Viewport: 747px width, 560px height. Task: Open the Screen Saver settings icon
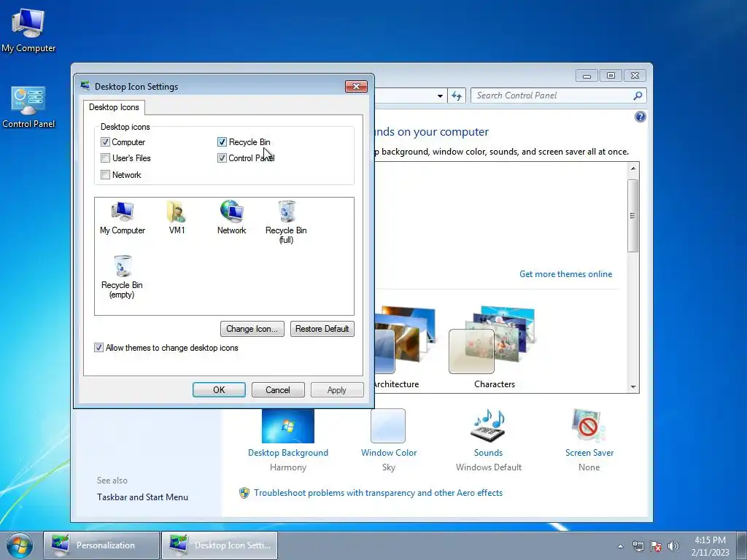(x=589, y=426)
